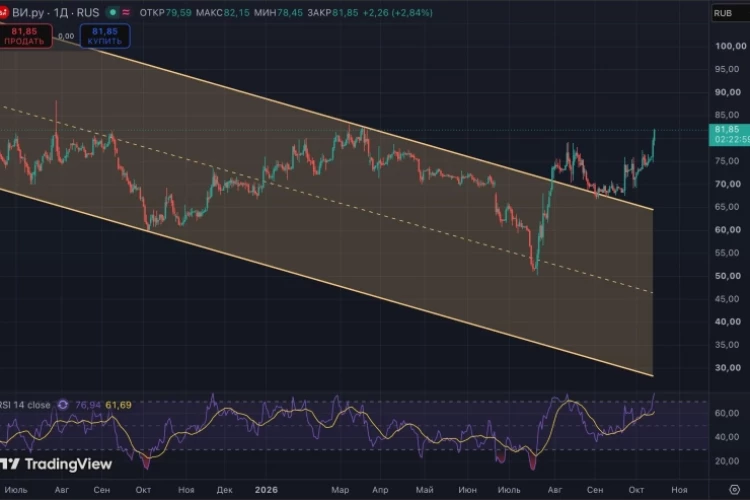The width and height of the screenshot is (750, 500).
Task: Click the 65,00 price axis label
Action: tap(727, 207)
